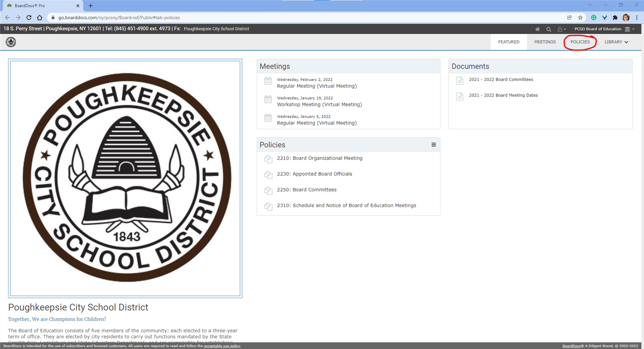The image size is (644, 349).
Task: Open the Policies panel hamburger menu
Action: [433, 145]
